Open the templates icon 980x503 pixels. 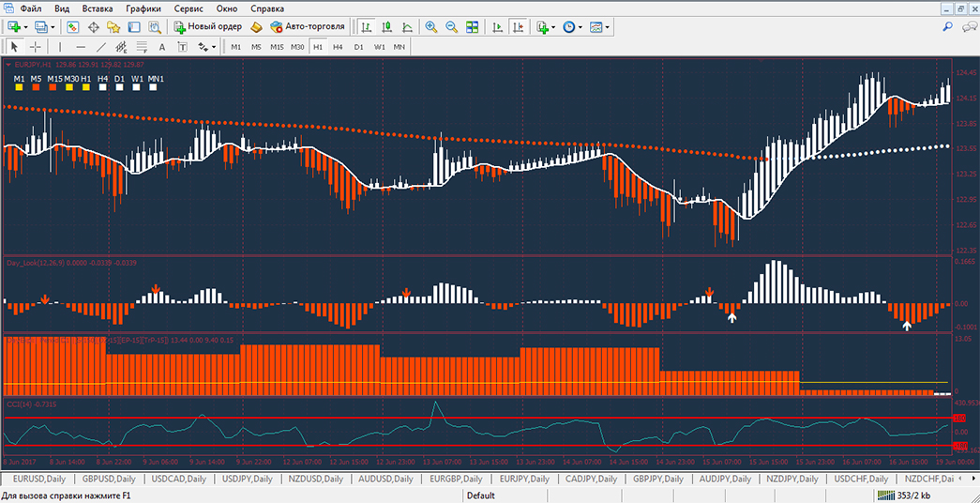596,27
